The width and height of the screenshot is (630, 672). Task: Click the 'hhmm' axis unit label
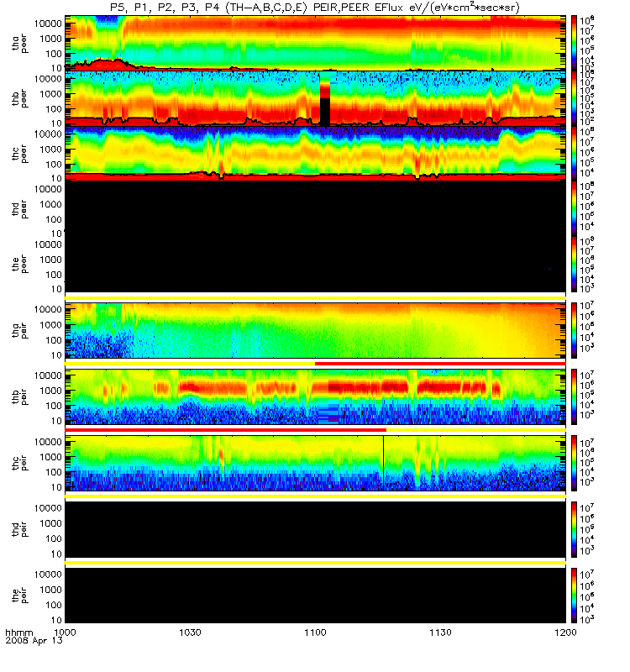(18, 633)
